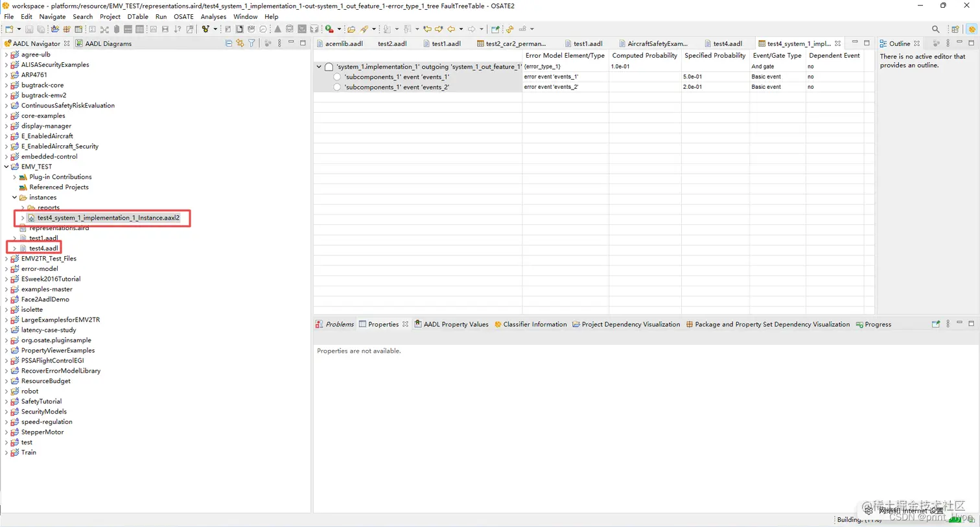Expand the SafetyTutorial project
This screenshot has width=980, height=527.
pyautogui.click(x=6, y=401)
